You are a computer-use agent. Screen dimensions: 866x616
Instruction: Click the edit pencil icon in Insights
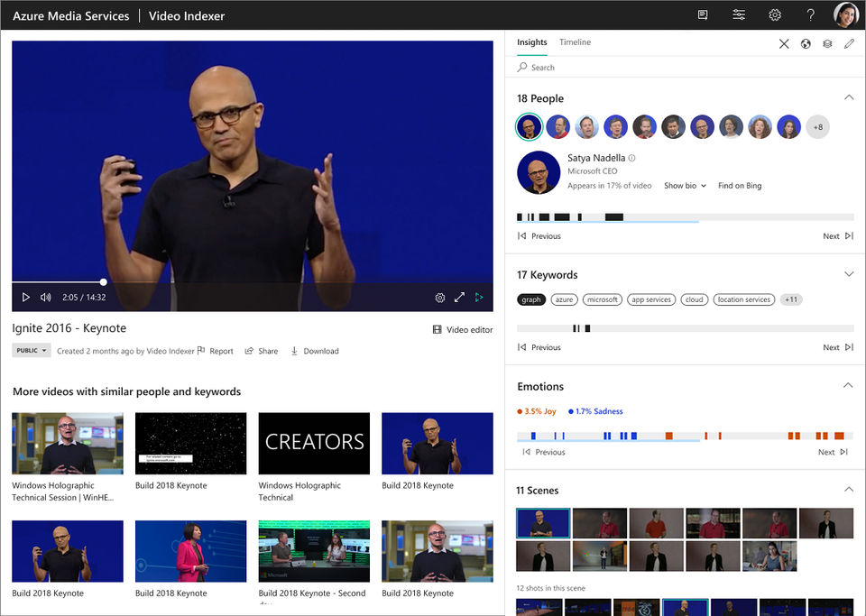click(849, 43)
